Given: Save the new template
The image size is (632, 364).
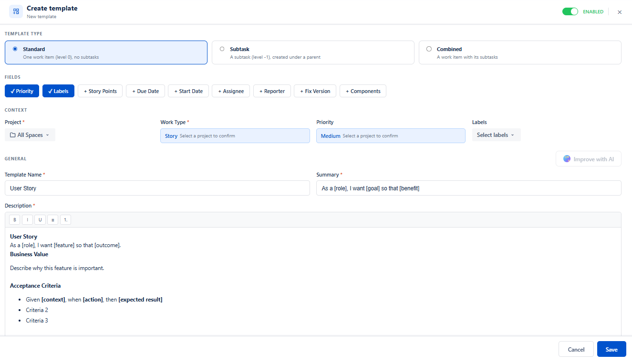Looking at the screenshot, I should [611, 349].
